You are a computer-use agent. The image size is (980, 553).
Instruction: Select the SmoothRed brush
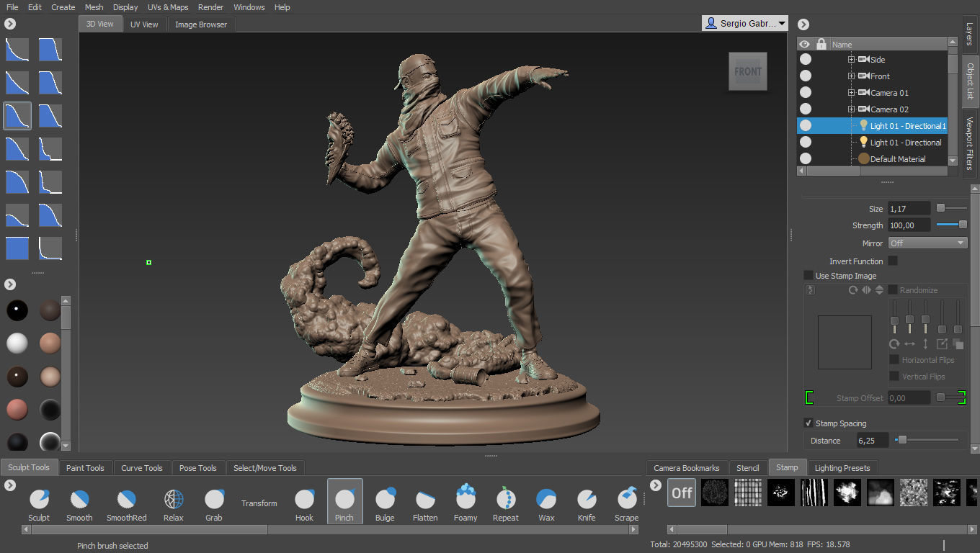[126, 503]
